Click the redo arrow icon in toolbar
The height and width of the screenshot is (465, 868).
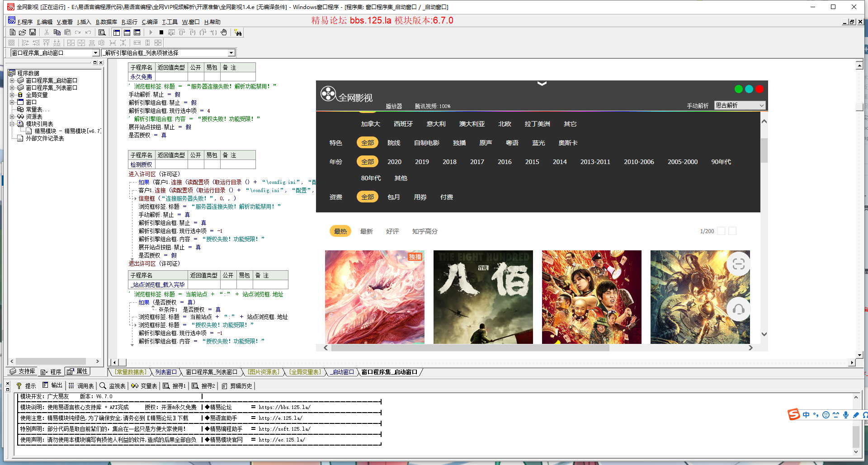tap(78, 33)
